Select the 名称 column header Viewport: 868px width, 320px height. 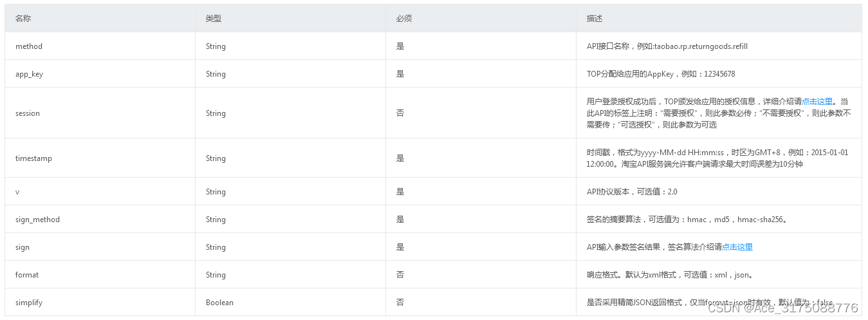(23, 19)
